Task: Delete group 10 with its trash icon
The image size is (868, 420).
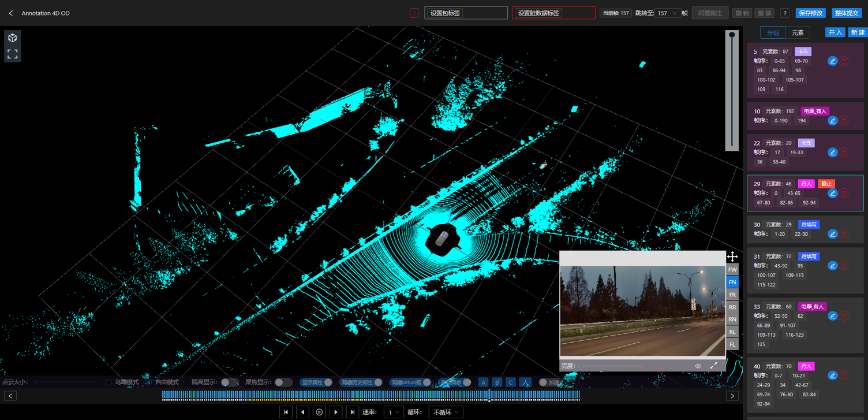Action: [844, 121]
